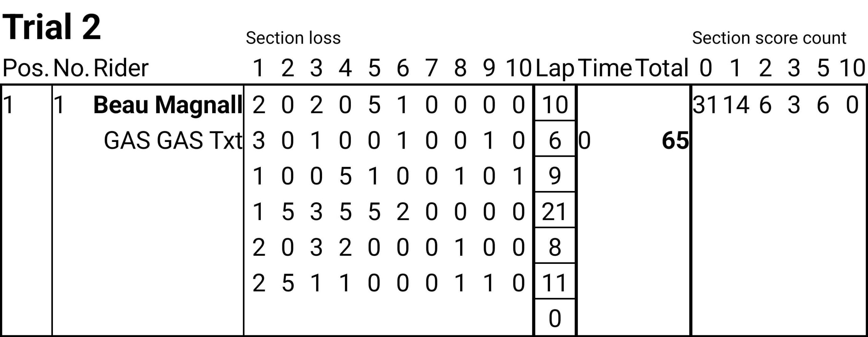The width and height of the screenshot is (868, 337).
Task: Click the Section loss label
Action: 293,38
